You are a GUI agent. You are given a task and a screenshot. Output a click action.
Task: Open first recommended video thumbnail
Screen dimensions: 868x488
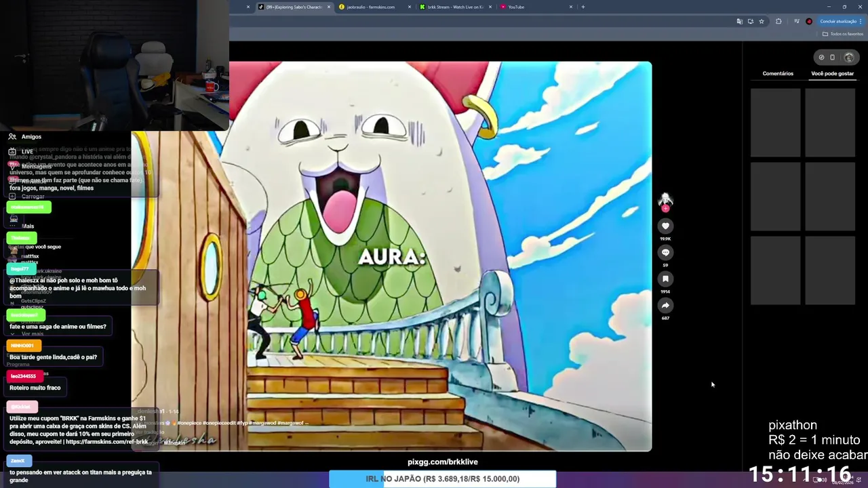click(775, 123)
